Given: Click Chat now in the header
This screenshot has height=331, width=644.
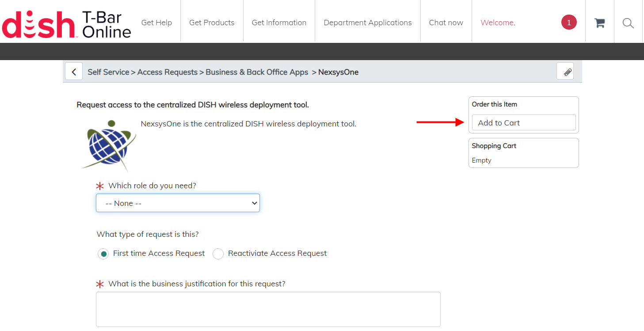Looking at the screenshot, I should tap(446, 23).
